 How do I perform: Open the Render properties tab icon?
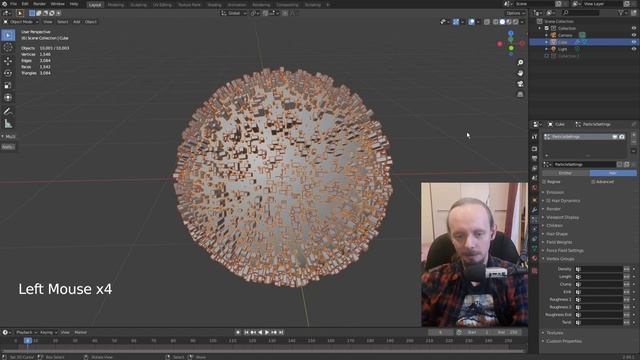coord(534,149)
